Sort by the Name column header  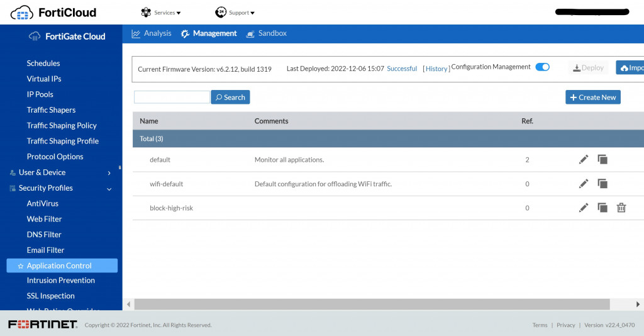[x=148, y=121]
